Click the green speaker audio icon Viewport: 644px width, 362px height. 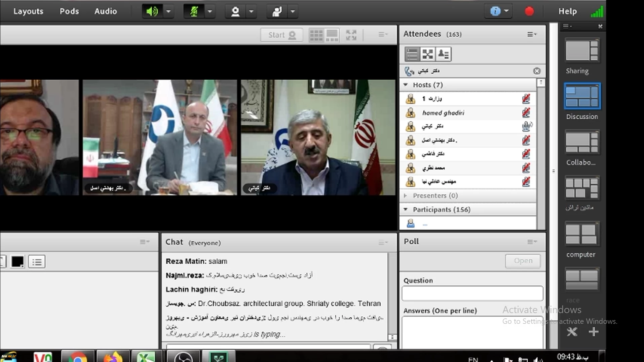pos(152,11)
